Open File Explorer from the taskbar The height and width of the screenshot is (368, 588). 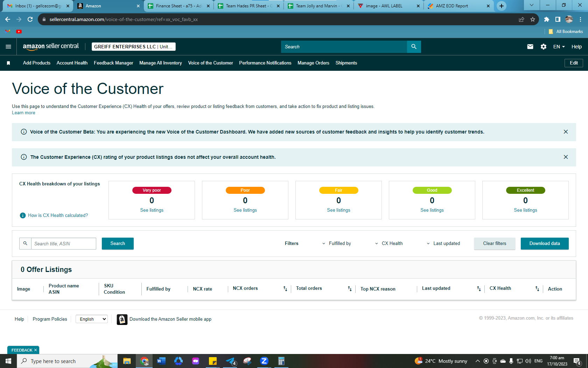pos(127,361)
